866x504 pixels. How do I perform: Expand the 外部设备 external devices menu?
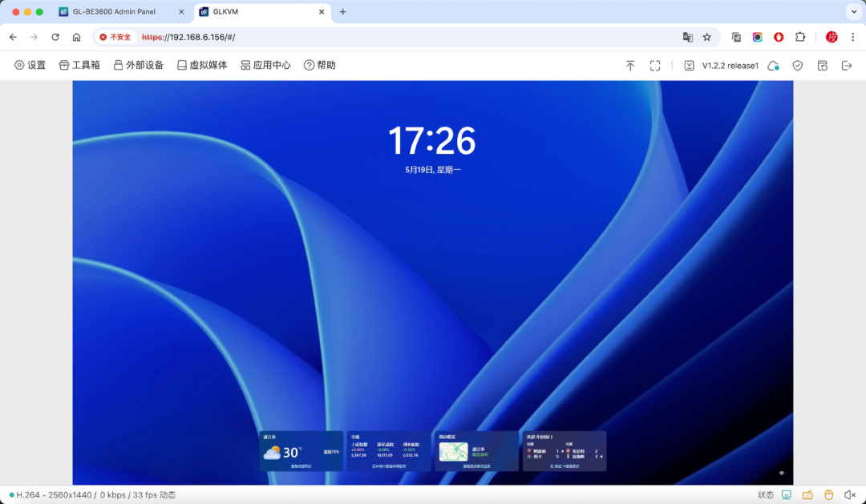[x=138, y=66]
